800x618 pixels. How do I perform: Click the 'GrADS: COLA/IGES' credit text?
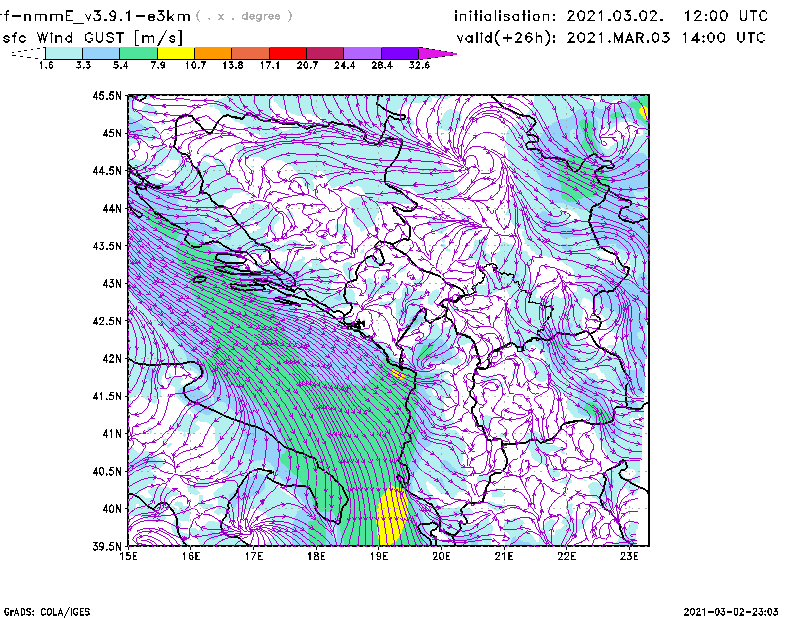coord(47,612)
